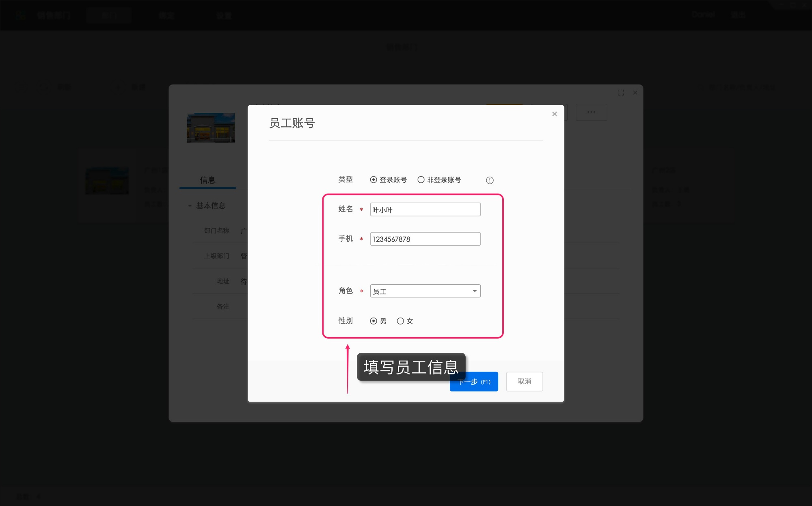Screen dimensions: 812x506
Task: Click the app logo in the top bar
Action: click(x=21, y=15)
